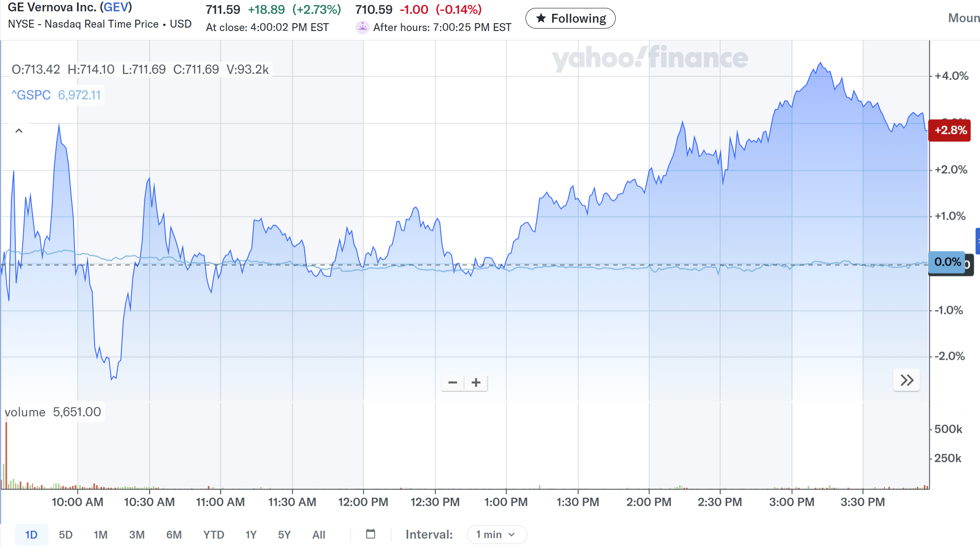Open the calendar date range picker
Screen dimensions: 980x547
(371, 534)
